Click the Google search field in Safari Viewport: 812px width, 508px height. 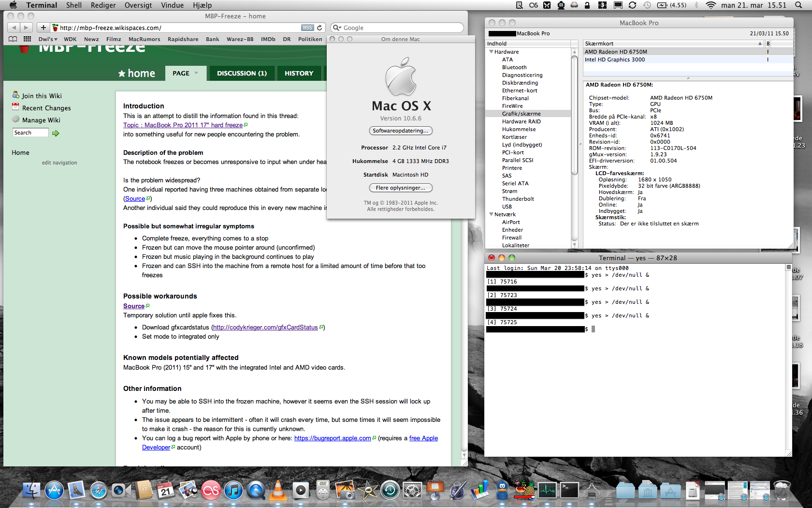[x=397, y=28]
